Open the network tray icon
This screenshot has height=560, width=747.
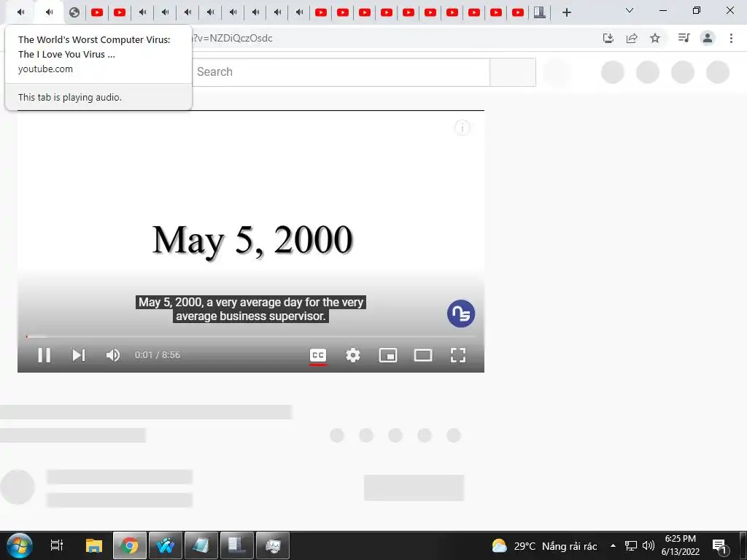point(631,545)
